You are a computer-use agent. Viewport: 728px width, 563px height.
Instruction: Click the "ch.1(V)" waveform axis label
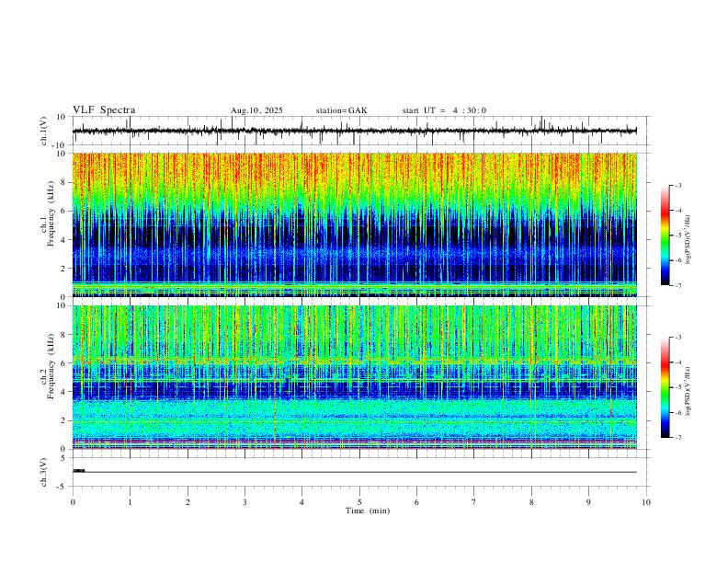pyautogui.click(x=44, y=131)
